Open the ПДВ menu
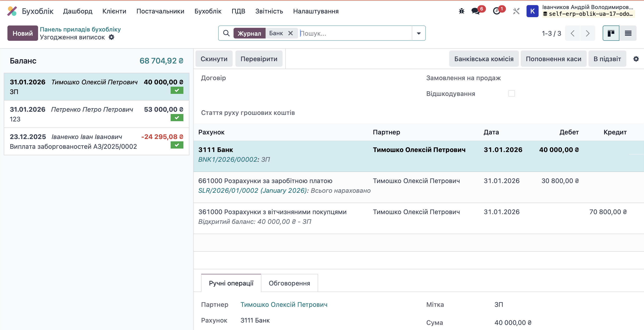Screen dimensions: 644x330 tap(238, 11)
